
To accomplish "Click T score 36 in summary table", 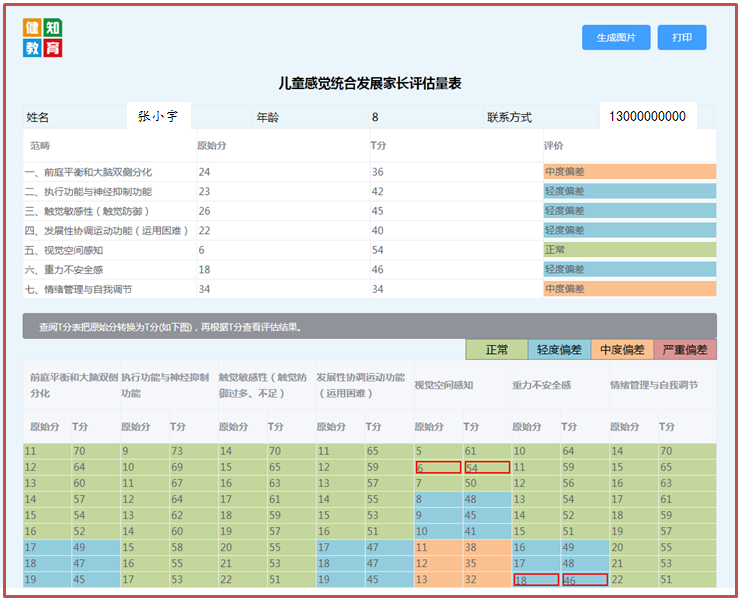I will point(378,172).
